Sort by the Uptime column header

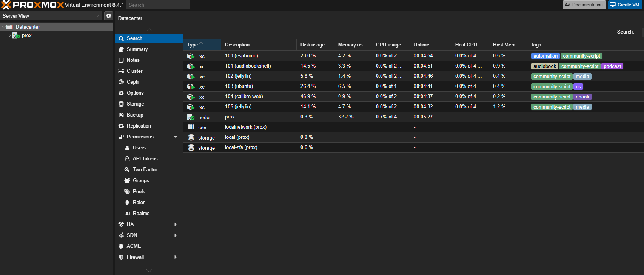pos(431,45)
